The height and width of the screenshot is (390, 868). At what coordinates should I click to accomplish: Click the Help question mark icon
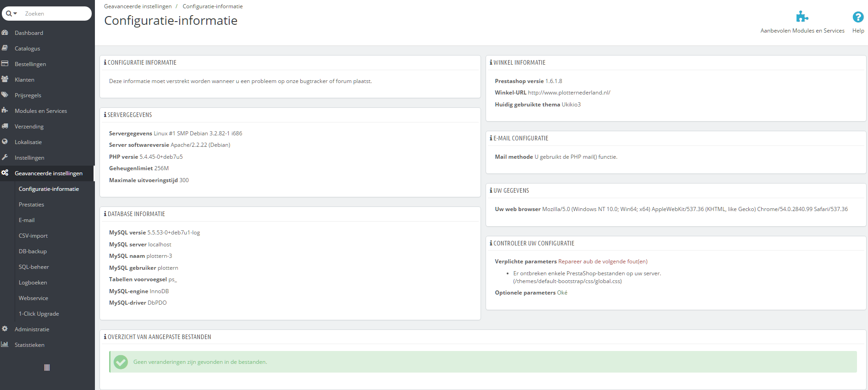tap(858, 17)
